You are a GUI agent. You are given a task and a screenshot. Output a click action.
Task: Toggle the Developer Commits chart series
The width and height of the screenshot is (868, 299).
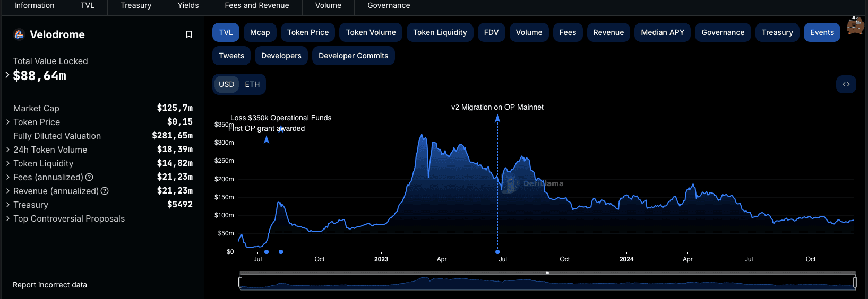354,56
